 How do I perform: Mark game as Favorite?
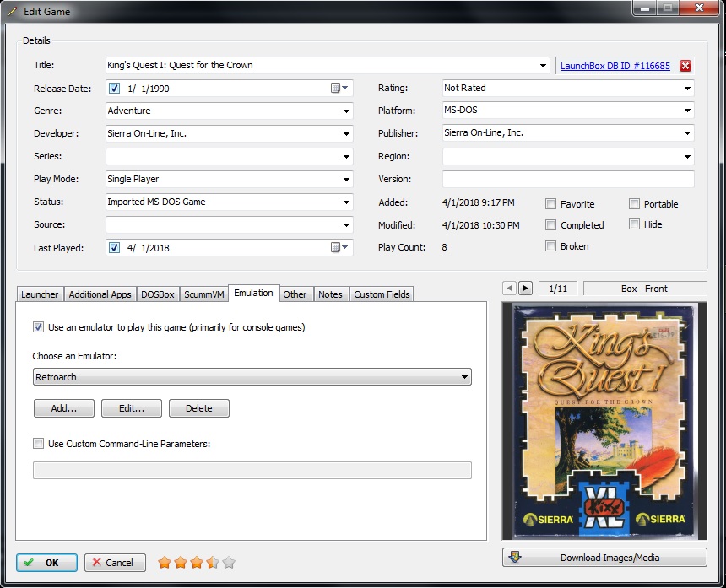point(550,204)
